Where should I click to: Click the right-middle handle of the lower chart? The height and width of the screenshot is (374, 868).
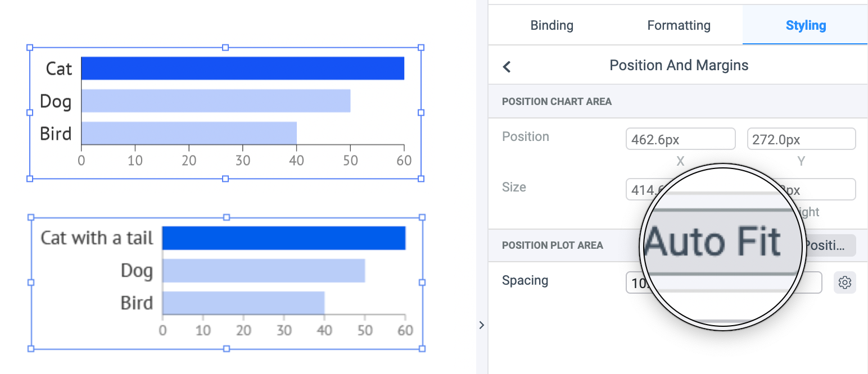click(x=422, y=282)
